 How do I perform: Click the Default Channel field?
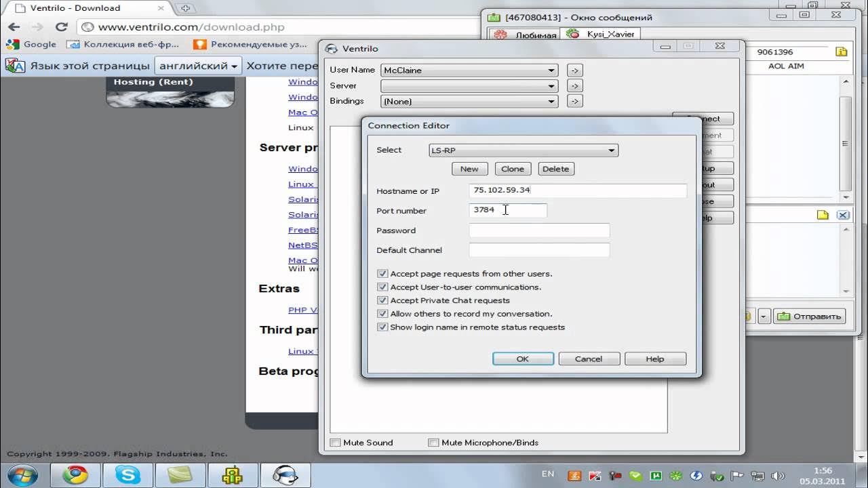pos(539,250)
